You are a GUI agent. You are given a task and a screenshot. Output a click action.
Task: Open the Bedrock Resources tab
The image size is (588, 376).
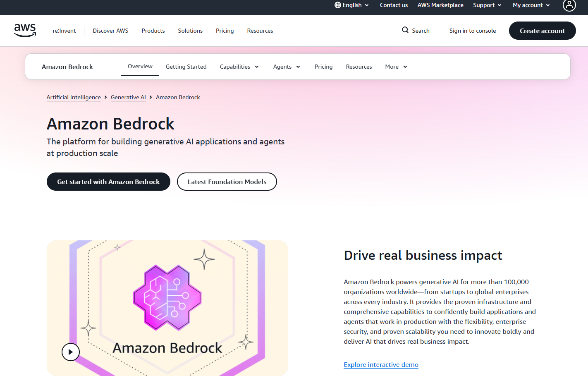359,67
